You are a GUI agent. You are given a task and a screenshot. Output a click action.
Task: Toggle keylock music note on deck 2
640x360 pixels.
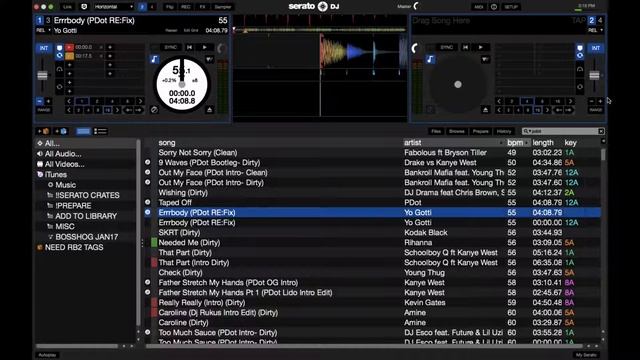430,59
